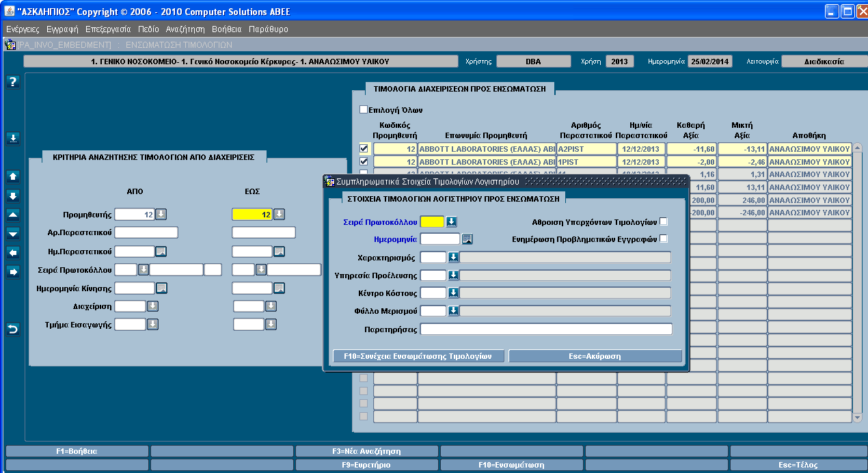Click the dialog title bar icon
This screenshot has width=868, height=473.
pyautogui.click(x=329, y=182)
